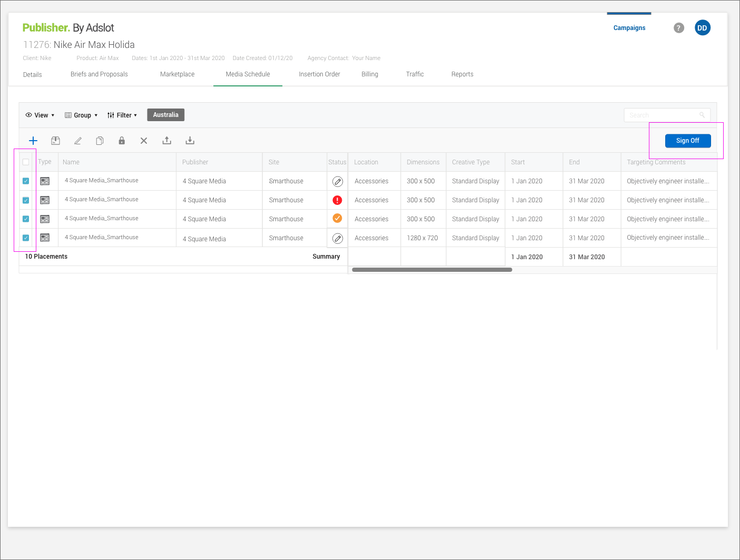Viewport: 740px width, 560px height.
Task: Open help via question mark icon
Action: (x=679, y=28)
